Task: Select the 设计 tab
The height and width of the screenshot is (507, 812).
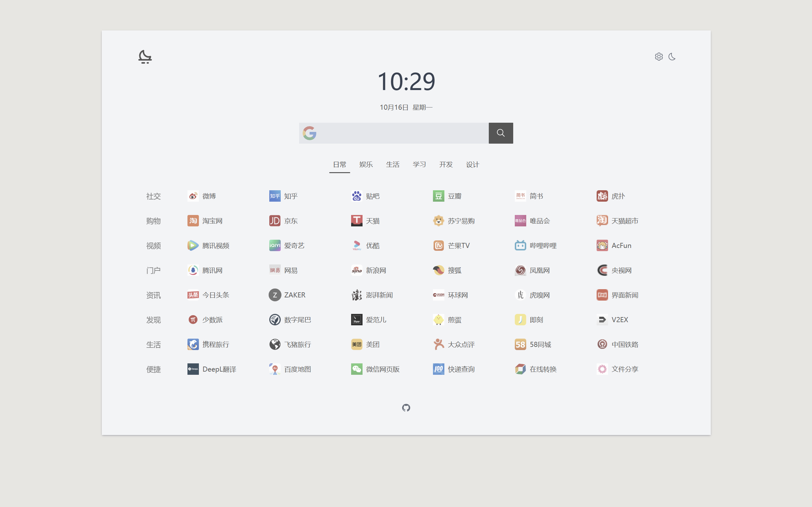Action: point(472,165)
